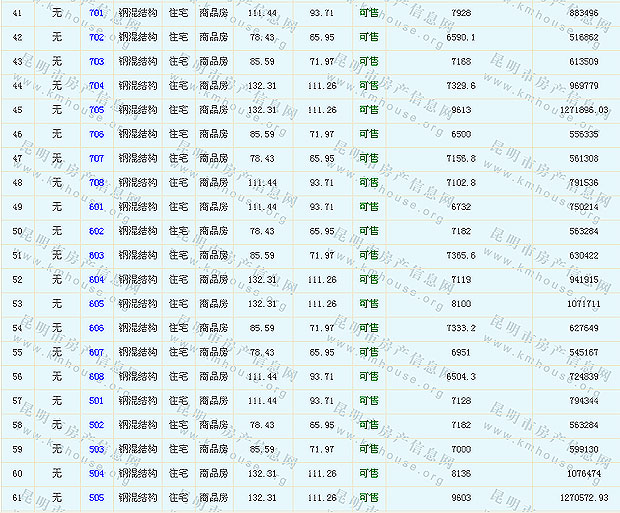Open room 607 details
The width and height of the screenshot is (620, 513).
pos(96,352)
